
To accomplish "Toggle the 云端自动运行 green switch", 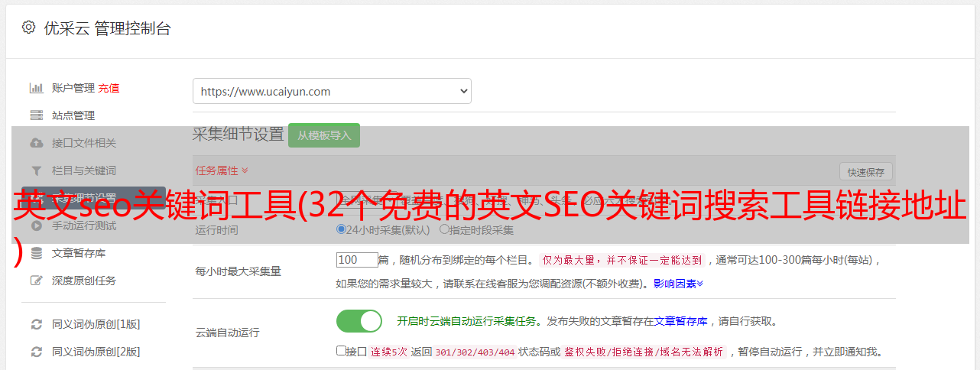I will click(359, 321).
